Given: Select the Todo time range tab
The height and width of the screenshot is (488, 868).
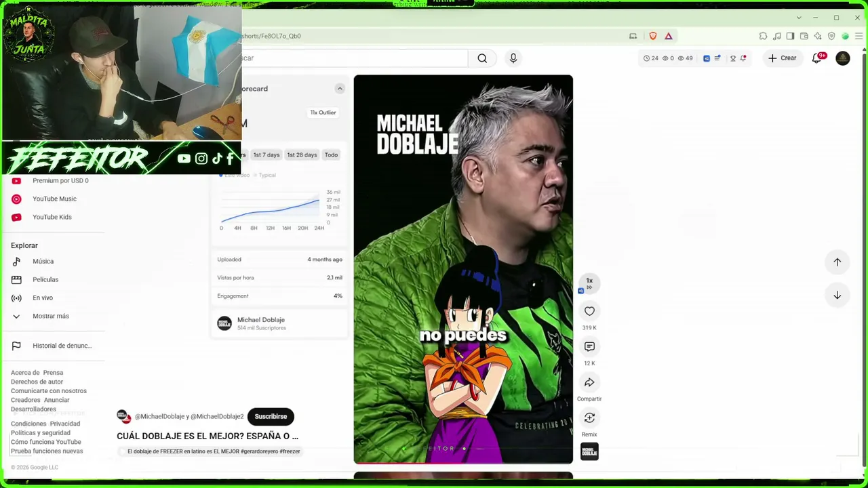Looking at the screenshot, I should (x=331, y=155).
